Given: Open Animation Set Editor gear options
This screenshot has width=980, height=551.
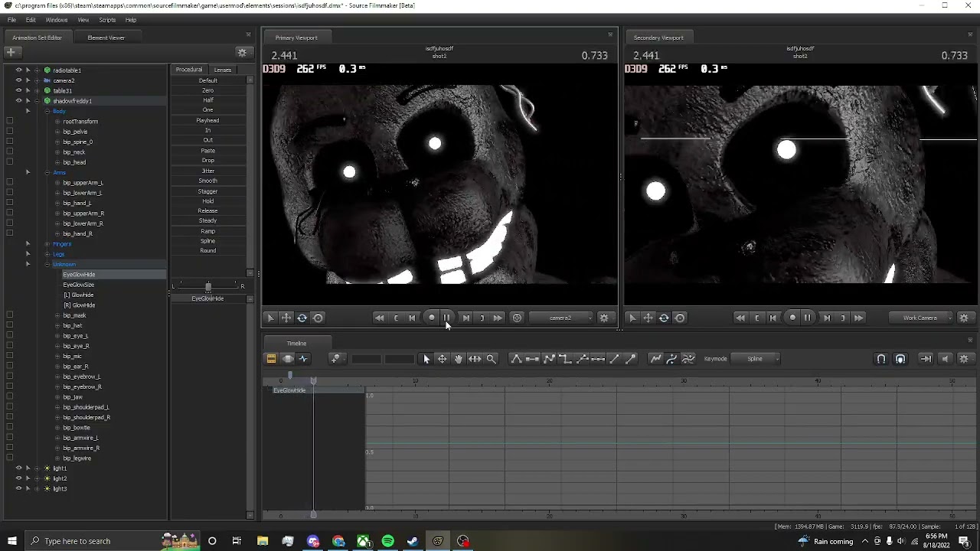Looking at the screenshot, I should [242, 53].
